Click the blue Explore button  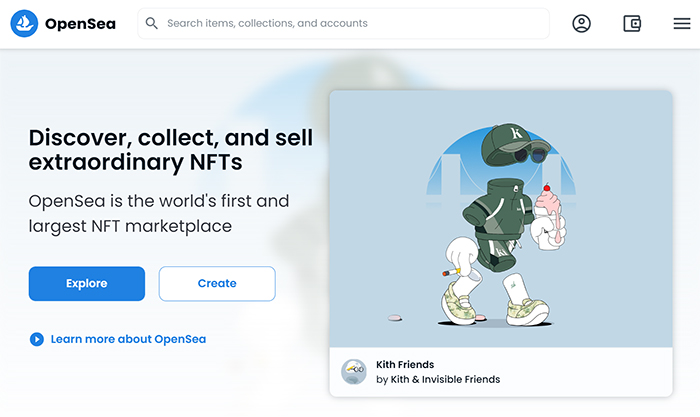click(x=87, y=284)
